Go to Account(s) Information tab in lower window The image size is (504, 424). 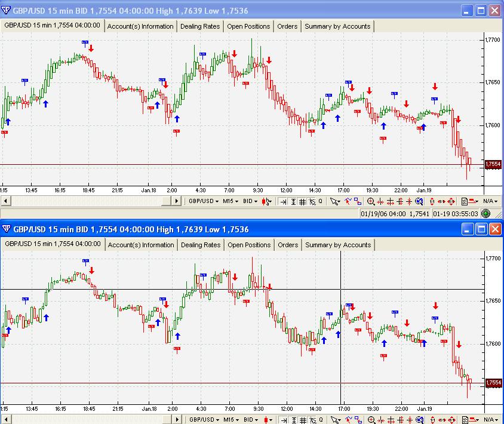141,245
